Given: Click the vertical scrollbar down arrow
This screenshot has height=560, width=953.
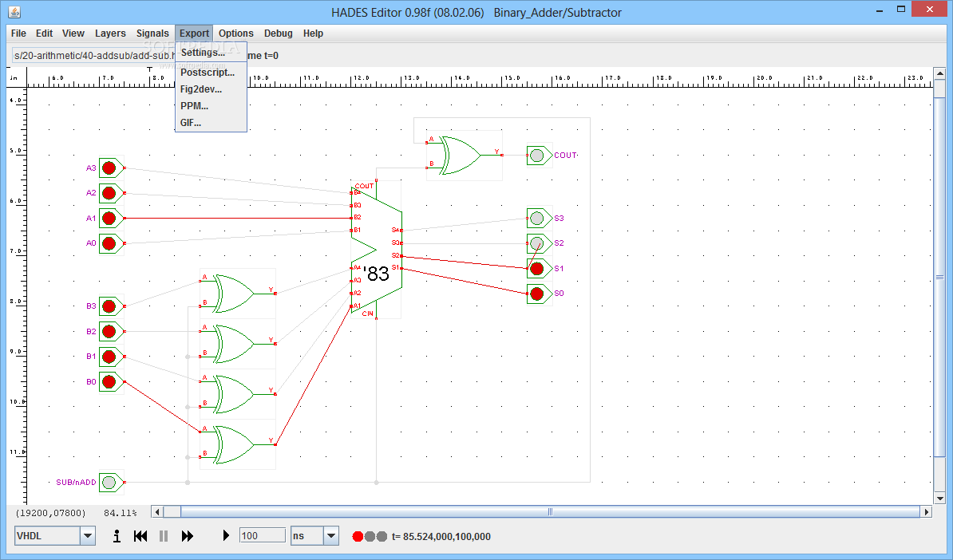Looking at the screenshot, I should [940, 499].
